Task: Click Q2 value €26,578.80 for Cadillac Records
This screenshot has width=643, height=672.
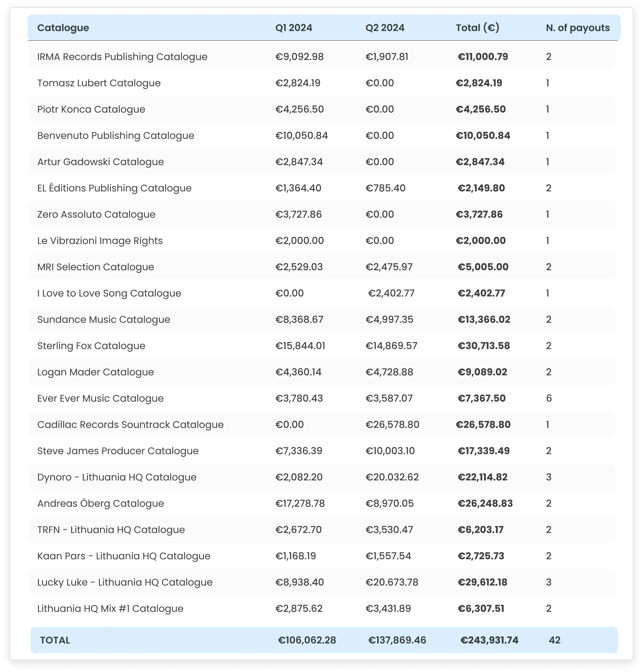Action: 392,425
